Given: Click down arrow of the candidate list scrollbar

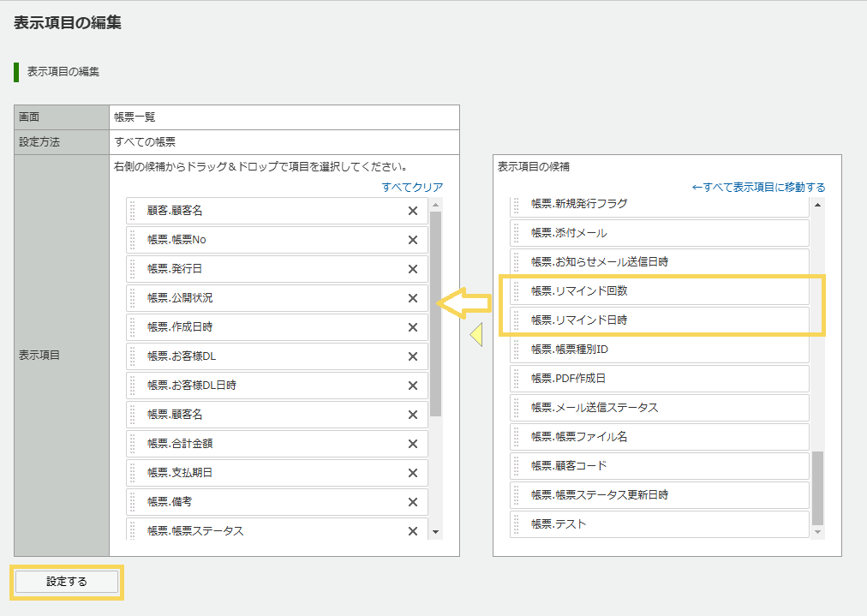Looking at the screenshot, I should (x=817, y=532).
